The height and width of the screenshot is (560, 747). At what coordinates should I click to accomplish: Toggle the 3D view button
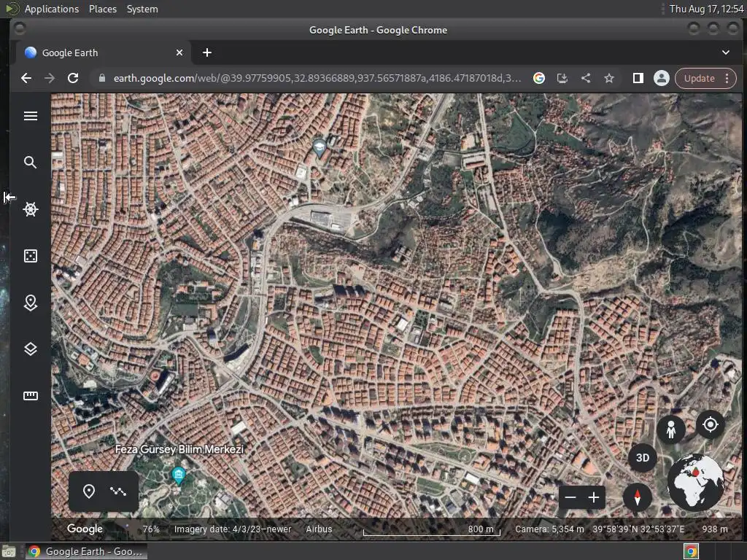(x=642, y=458)
